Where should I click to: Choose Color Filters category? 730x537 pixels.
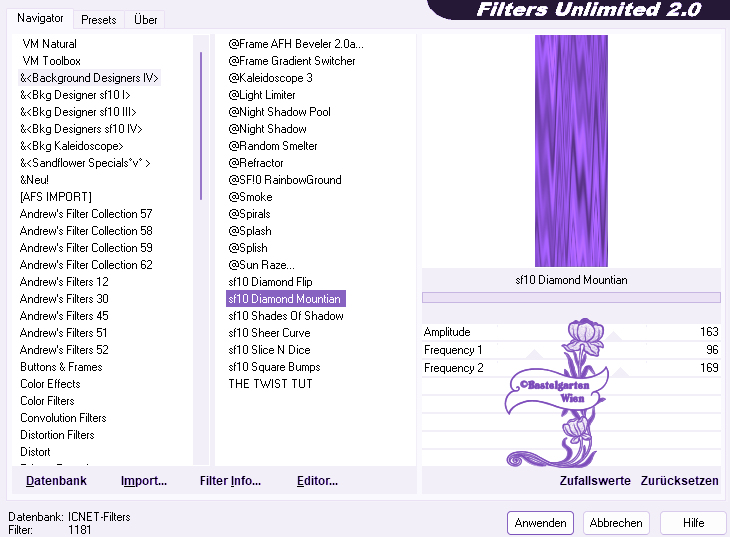pyautogui.click(x=47, y=401)
